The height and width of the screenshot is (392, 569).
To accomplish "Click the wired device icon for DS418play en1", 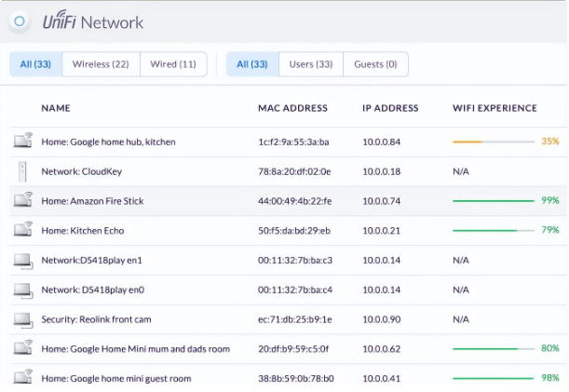I will pos(23,262).
